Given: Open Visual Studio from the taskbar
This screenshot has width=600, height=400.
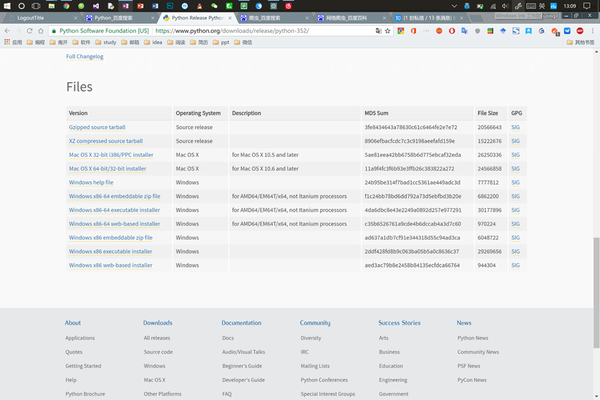Looking at the screenshot, I should pos(96,6).
